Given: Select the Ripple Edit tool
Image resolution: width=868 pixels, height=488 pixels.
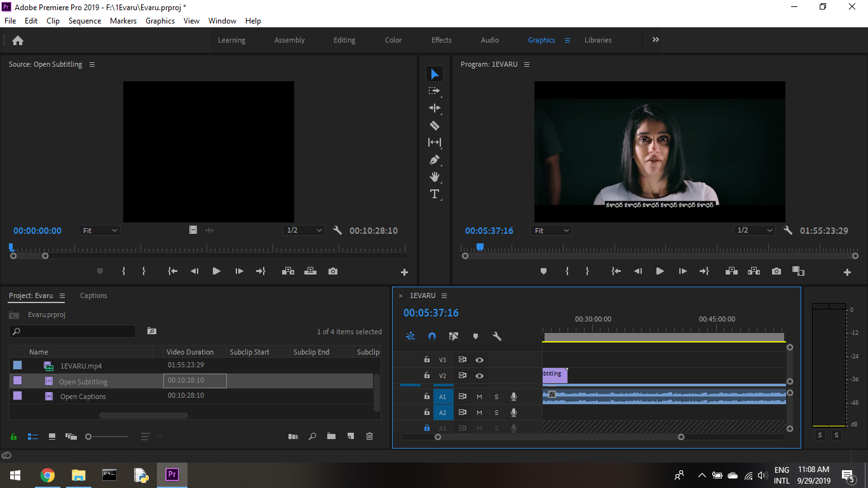Looking at the screenshot, I should 435,109.
